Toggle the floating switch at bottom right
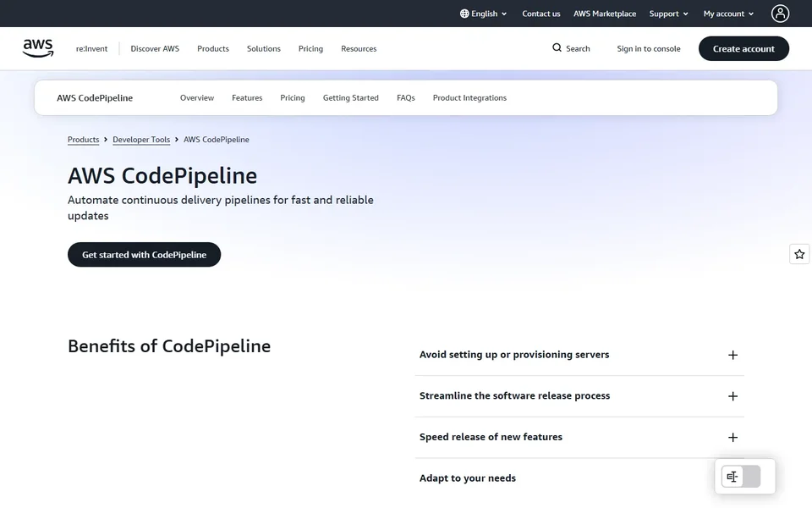This screenshot has width=812, height=508. point(741,477)
